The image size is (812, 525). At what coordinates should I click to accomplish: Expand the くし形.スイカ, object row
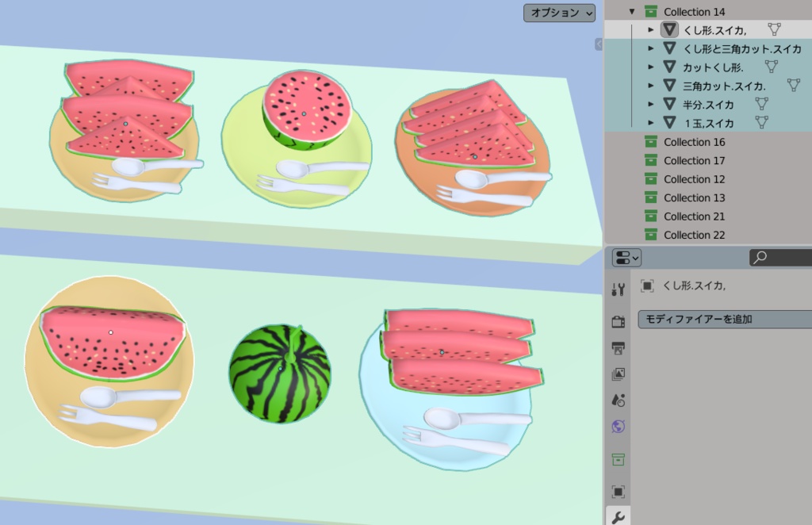coord(651,30)
